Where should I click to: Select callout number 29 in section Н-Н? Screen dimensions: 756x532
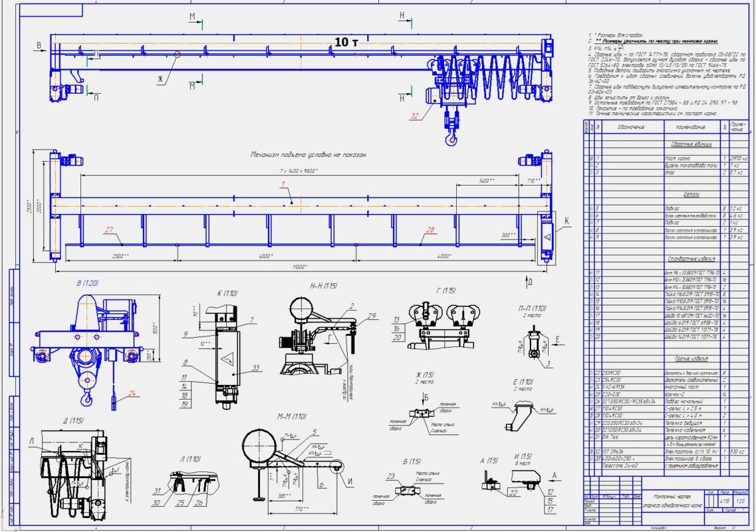[x=371, y=316]
